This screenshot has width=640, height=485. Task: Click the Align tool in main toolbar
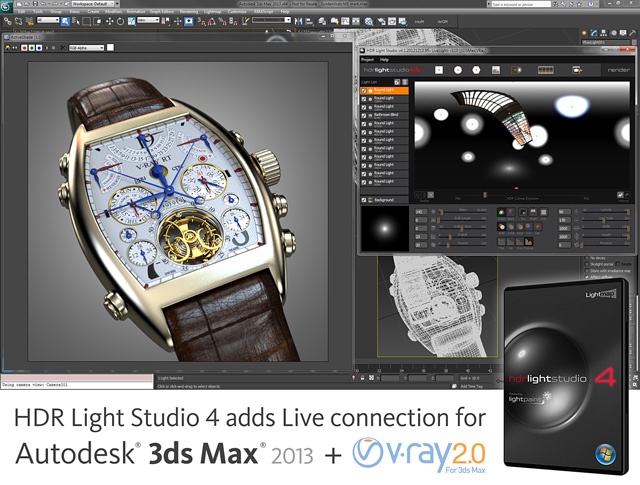309,21
